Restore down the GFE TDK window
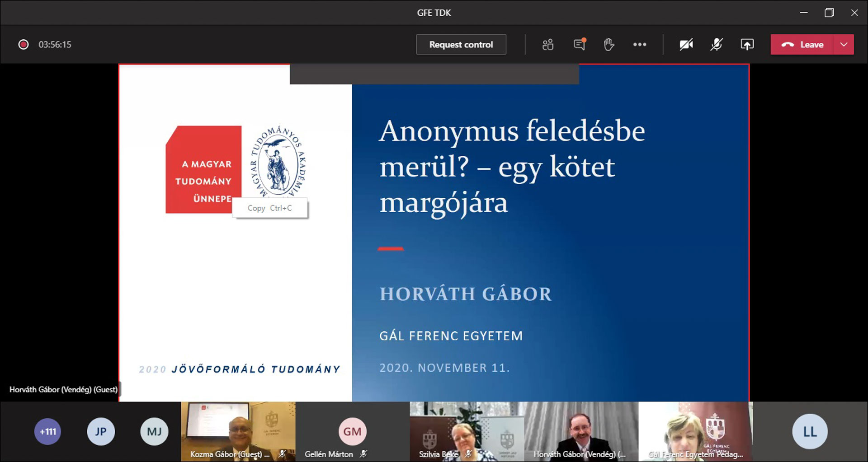This screenshot has height=462, width=868. coord(829,13)
